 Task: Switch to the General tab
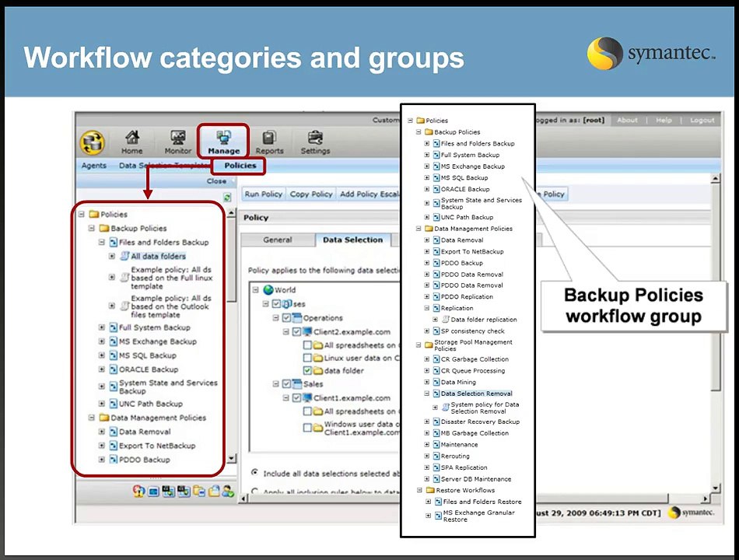coord(278,240)
